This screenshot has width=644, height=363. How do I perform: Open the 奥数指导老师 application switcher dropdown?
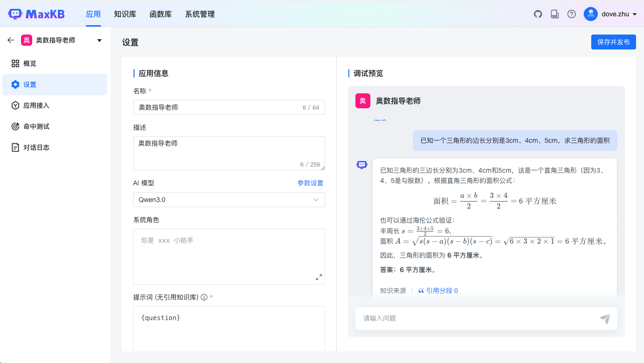pos(99,41)
